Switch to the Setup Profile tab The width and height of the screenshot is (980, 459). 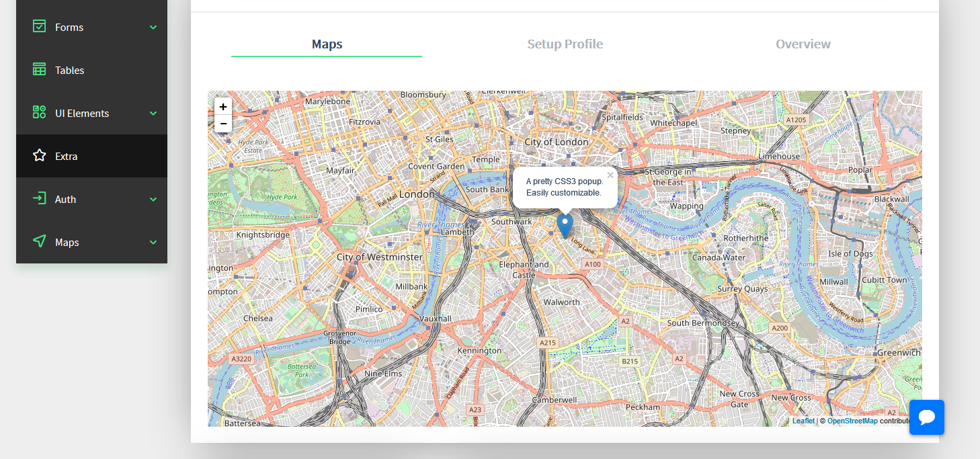(x=565, y=44)
